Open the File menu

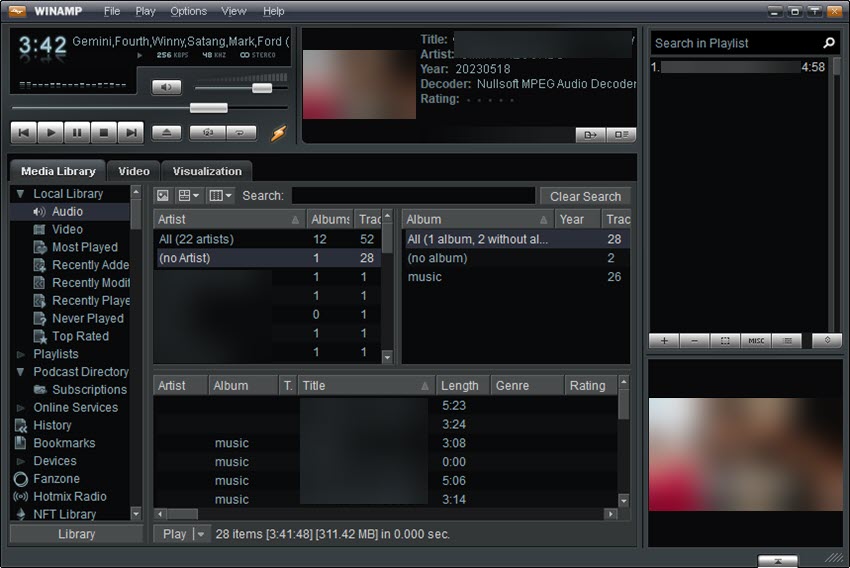point(112,11)
